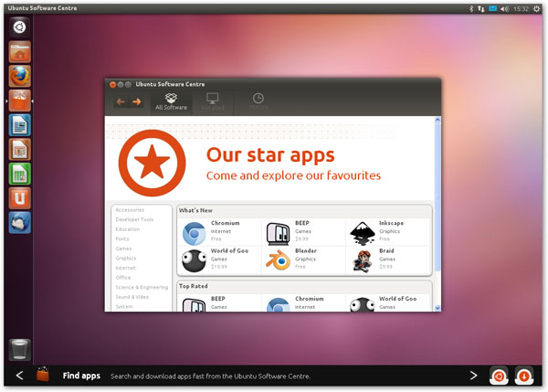This screenshot has height=392, width=548.
Task: Go to next slide with right chevron
Action: (473, 376)
